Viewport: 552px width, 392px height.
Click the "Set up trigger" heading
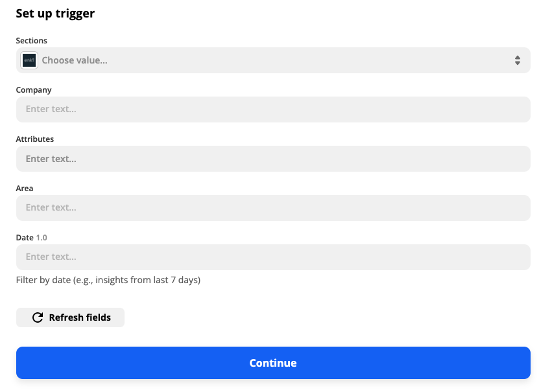pyautogui.click(x=55, y=14)
